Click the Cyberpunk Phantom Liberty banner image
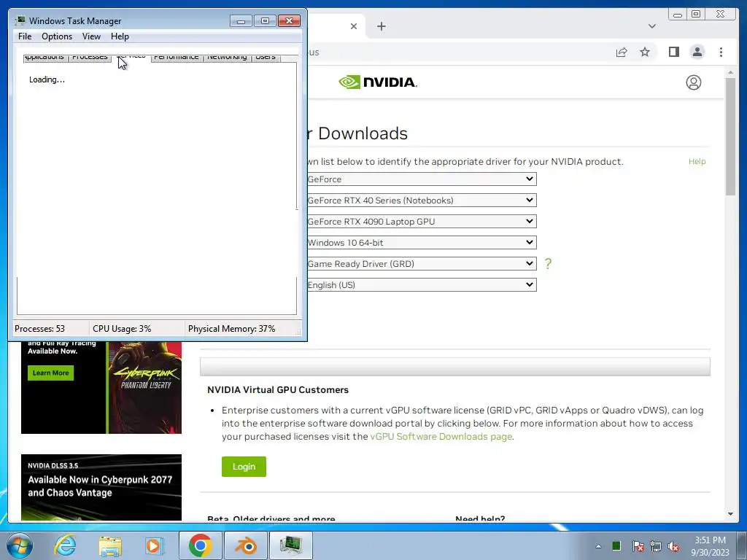Image resolution: width=747 pixels, height=560 pixels. [x=145, y=386]
